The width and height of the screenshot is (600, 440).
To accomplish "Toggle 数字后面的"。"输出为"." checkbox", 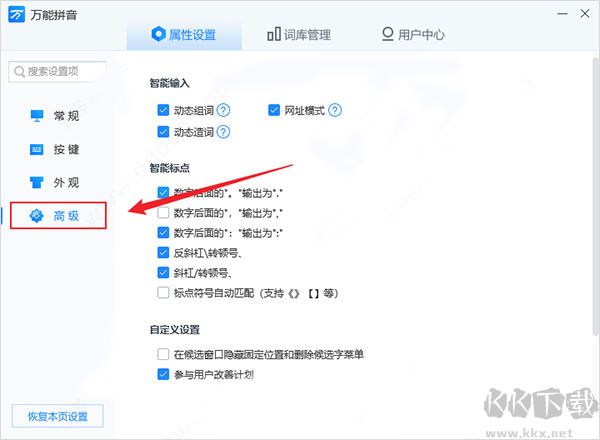I will (x=163, y=192).
